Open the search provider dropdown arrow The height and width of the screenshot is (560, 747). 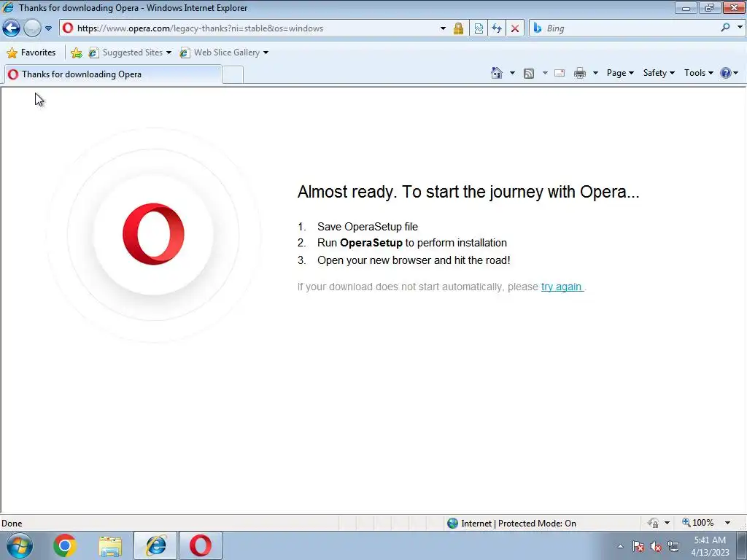coord(740,27)
